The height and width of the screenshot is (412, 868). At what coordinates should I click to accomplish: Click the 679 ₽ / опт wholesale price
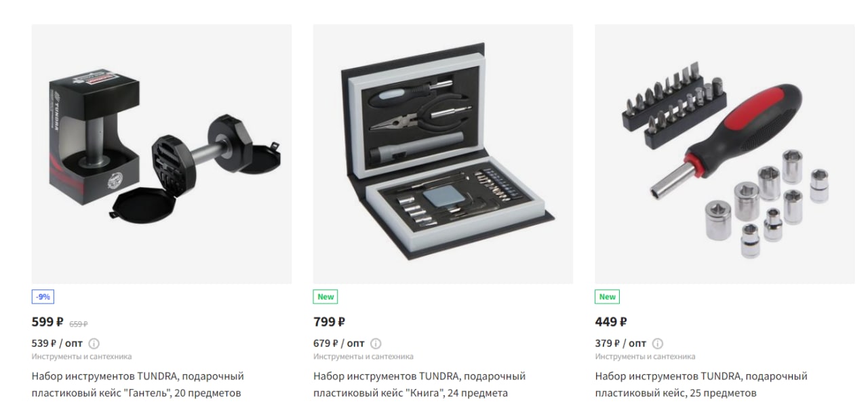point(339,344)
